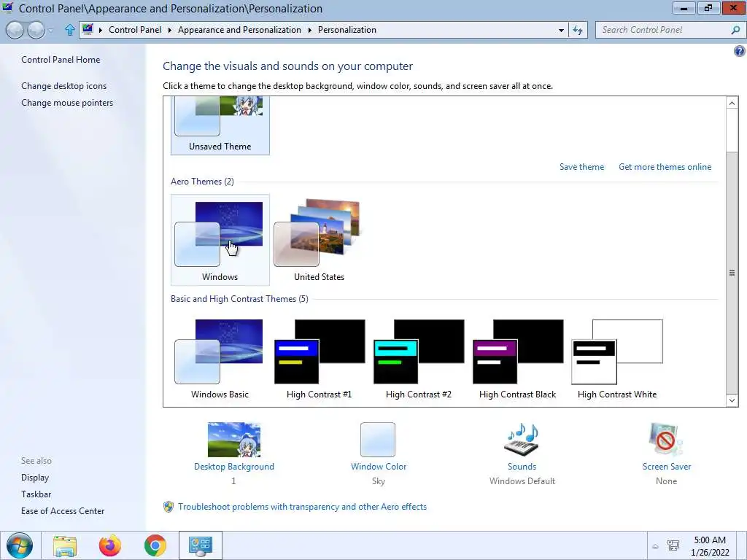Open the Start menu
The height and width of the screenshot is (560, 747).
click(x=20, y=545)
